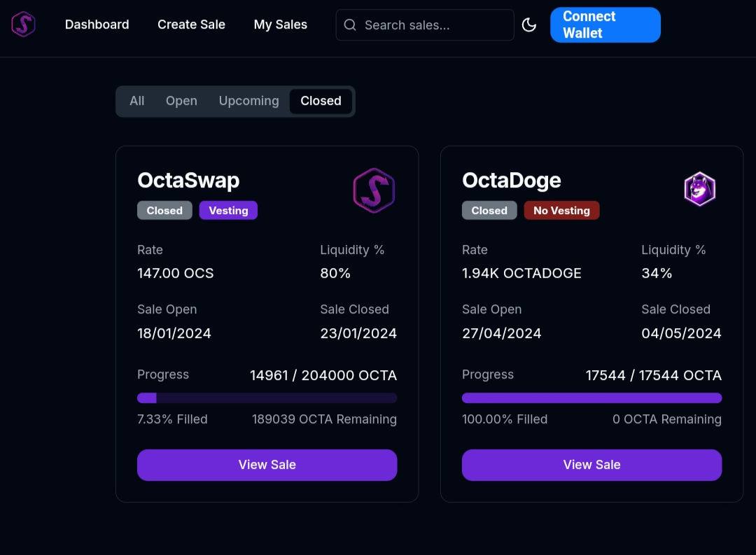756x555 pixels.
Task: Click the sale closed date 04/05/2024
Action: [x=681, y=333]
